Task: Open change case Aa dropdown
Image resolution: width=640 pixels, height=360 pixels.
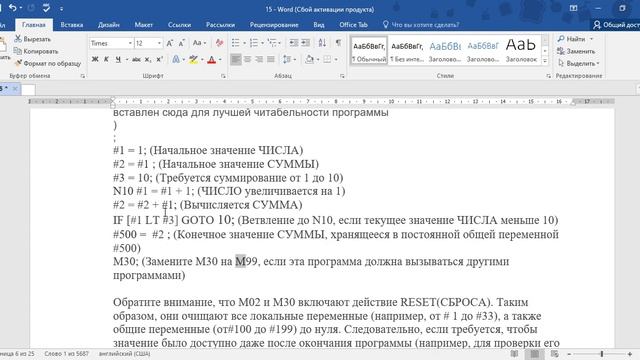Action: [x=199, y=43]
